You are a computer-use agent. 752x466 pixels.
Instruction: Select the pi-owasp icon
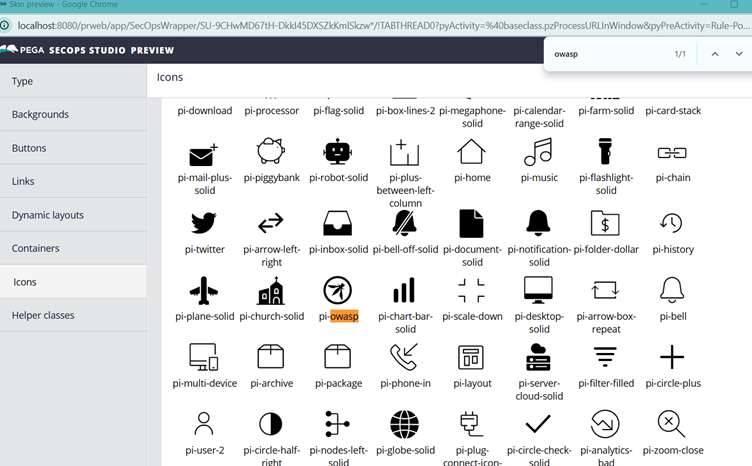click(x=338, y=290)
